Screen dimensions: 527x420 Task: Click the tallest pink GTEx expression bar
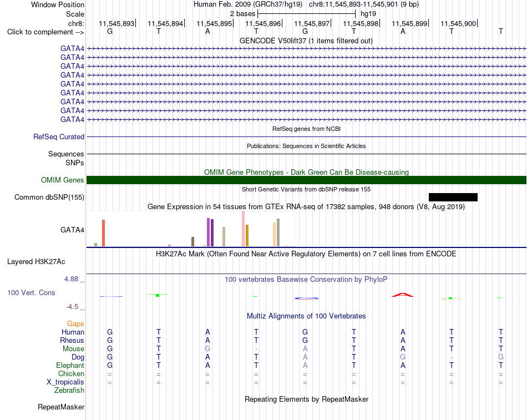point(243,229)
